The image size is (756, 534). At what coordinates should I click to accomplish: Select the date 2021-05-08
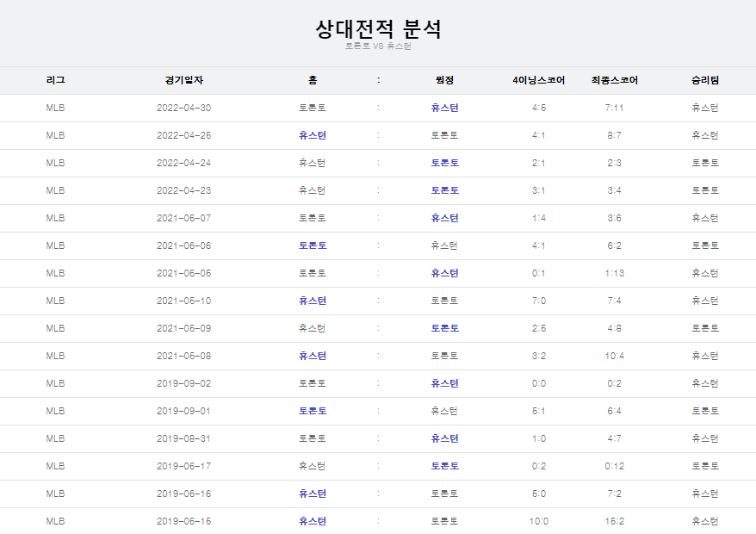(x=184, y=356)
